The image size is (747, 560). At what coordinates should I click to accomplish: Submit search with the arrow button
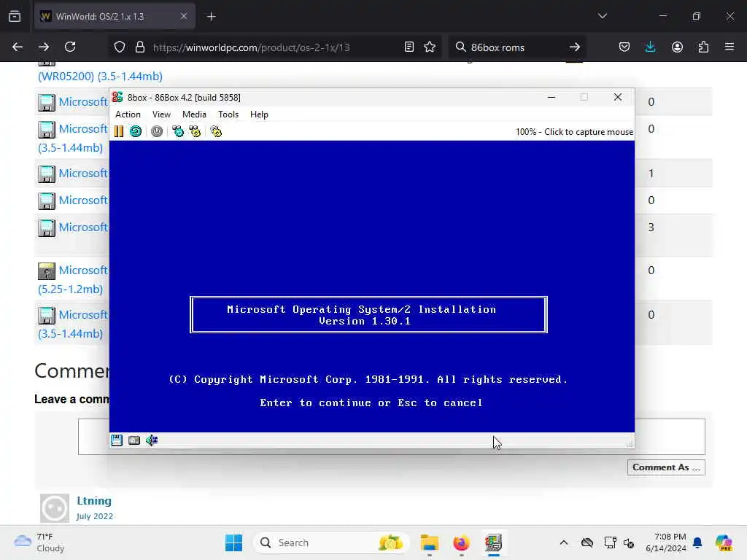[575, 47]
